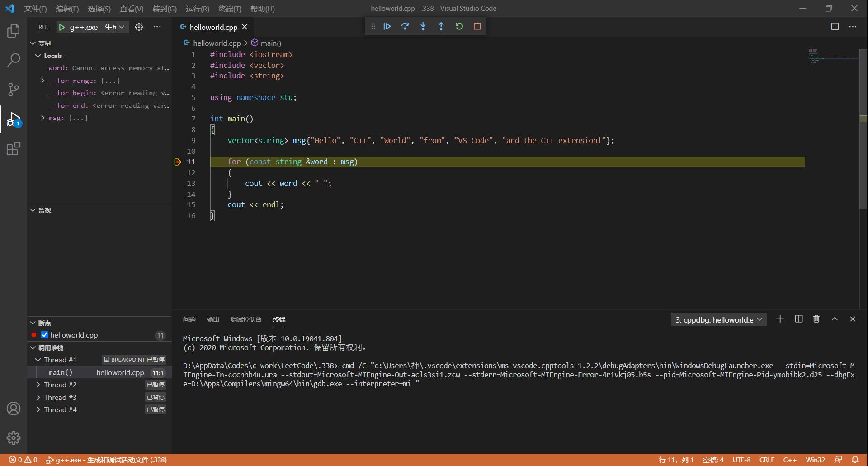
Task: Select the main() stack frame
Action: click(99, 372)
